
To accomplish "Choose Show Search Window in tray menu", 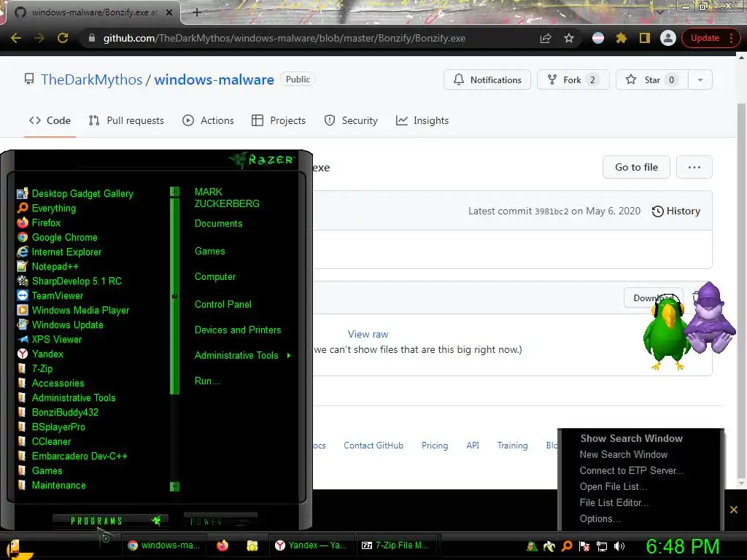I will pos(631,438).
